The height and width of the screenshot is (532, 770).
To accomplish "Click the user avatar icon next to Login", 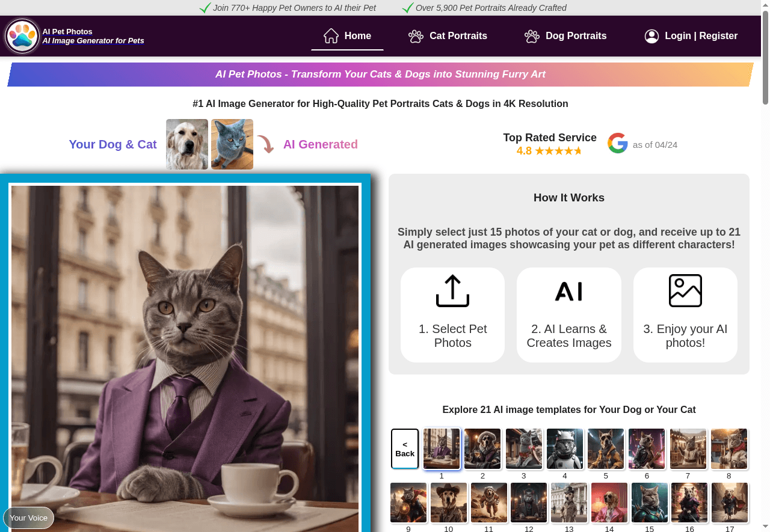I will [x=651, y=36].
